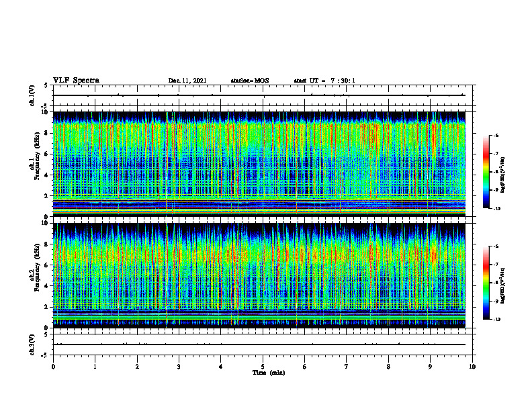Click the "8" kHz tick of ch.1 spectrogram
Image resolution: width=532 pixels, height=411 pixels.
(x=47, y=133)
